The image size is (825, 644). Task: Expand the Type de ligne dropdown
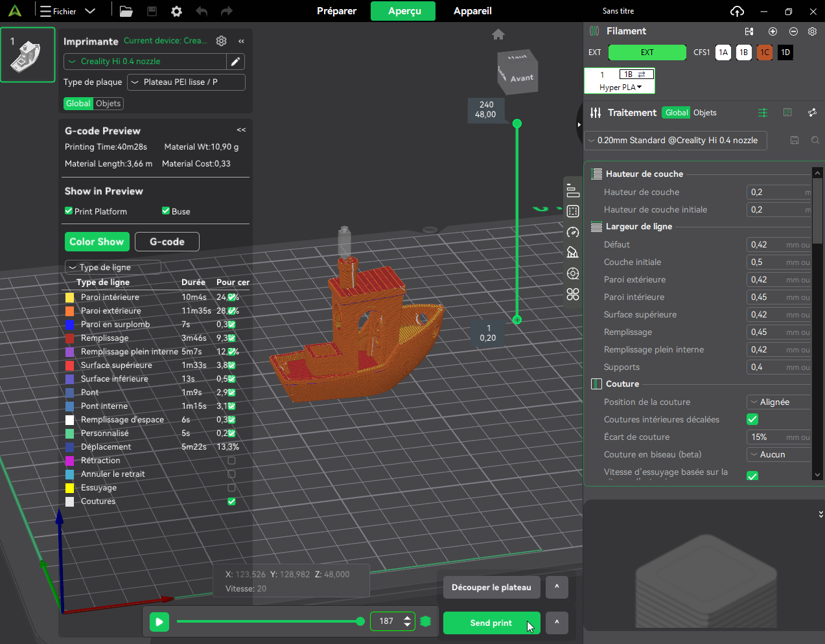[113, 268]
